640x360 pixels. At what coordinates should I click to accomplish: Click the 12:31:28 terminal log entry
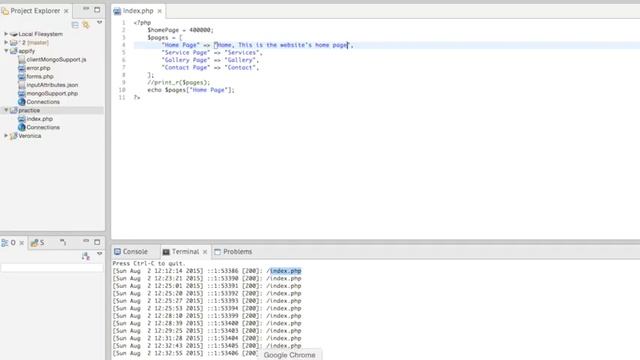coord(207,338)
